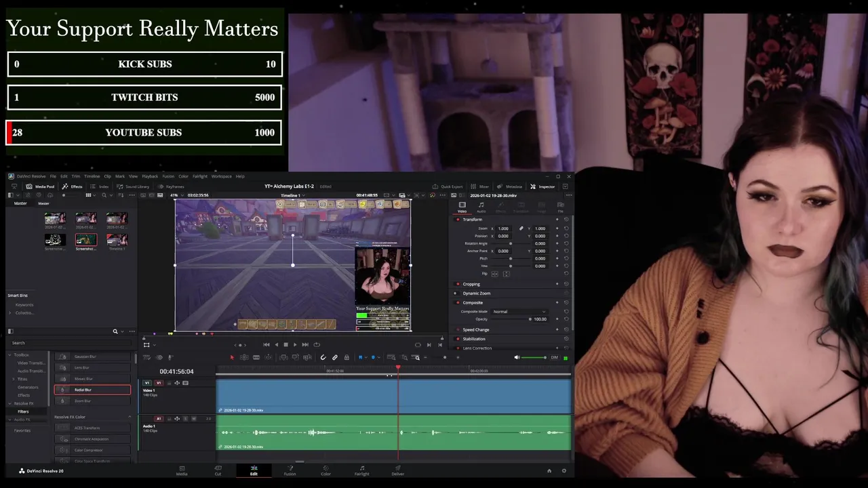The width and height of the screenshot is (868, 488).
Task: Reset the Transform section
Action: coord(566,220)
